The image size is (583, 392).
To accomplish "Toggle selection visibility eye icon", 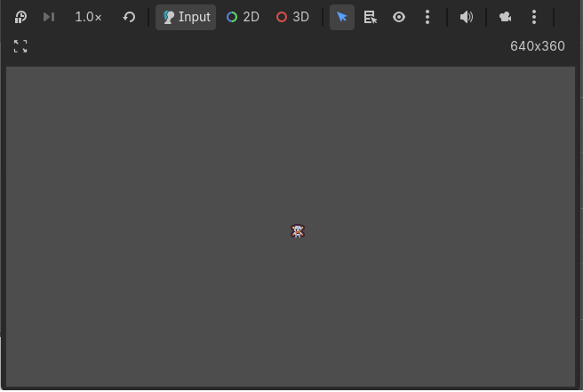I will (399, 17).
